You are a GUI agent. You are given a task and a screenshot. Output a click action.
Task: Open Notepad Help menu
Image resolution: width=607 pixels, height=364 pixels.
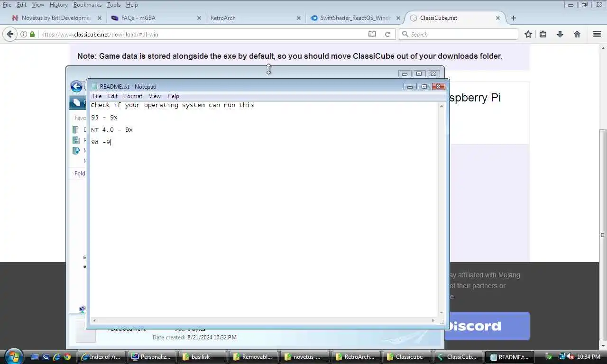click(x=173, y=96)
